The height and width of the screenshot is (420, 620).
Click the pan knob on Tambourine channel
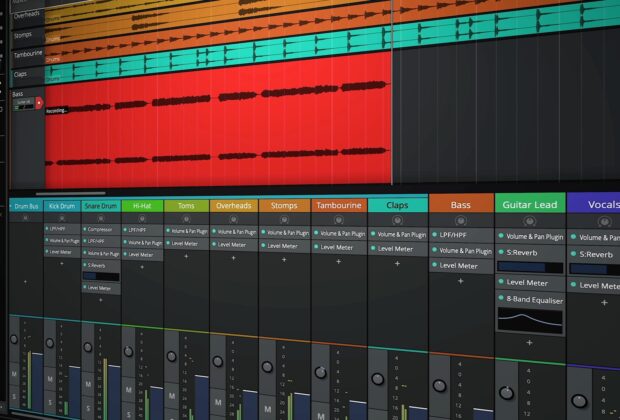(x=320, y=373)
